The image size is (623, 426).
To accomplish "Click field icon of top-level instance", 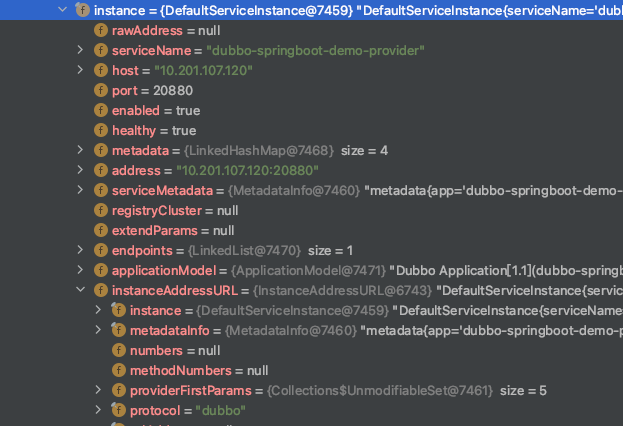I will [x=83, y=10].
